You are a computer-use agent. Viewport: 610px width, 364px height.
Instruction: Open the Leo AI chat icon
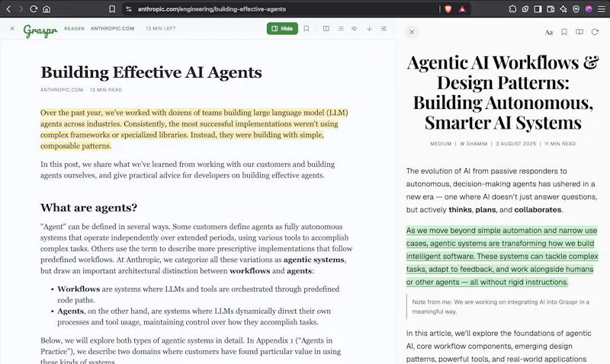coord(525,9)
